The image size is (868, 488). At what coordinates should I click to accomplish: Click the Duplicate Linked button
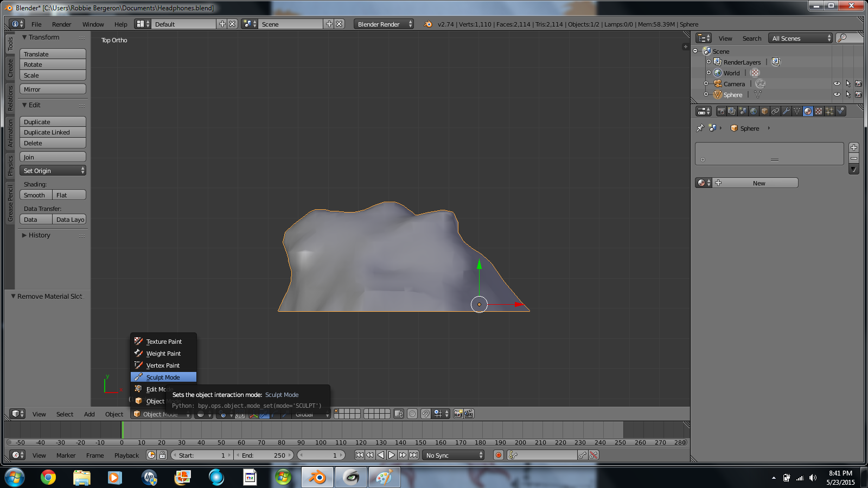tap(53, 132)
